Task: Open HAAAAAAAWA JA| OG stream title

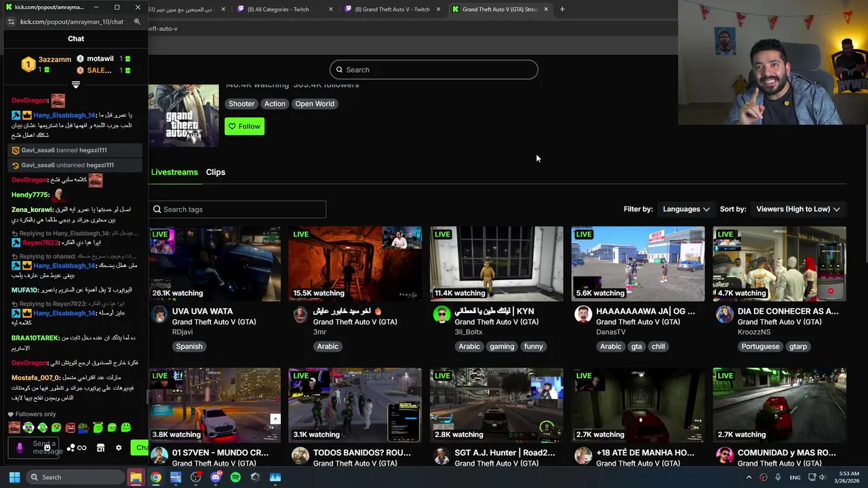Action: pyautogui.click(x=646, y=311)
